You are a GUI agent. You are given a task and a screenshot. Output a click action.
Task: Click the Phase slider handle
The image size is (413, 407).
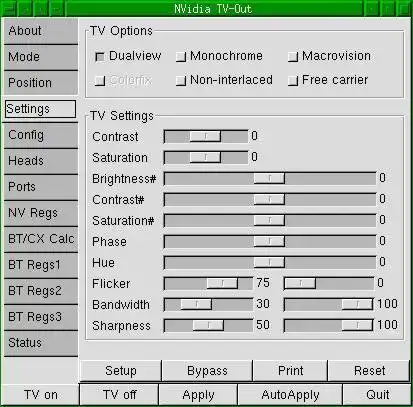[269, 241]
